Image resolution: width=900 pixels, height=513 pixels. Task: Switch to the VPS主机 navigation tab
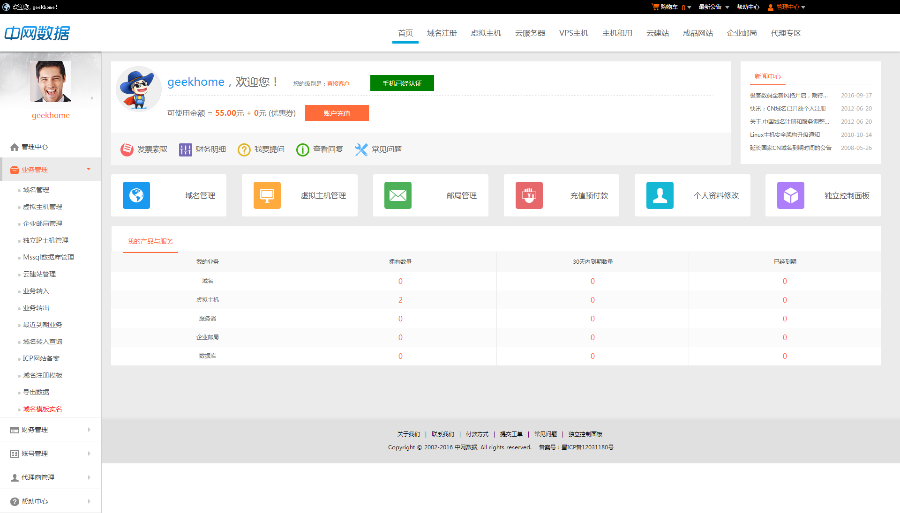pyautogui.click(x=575, y=33)
